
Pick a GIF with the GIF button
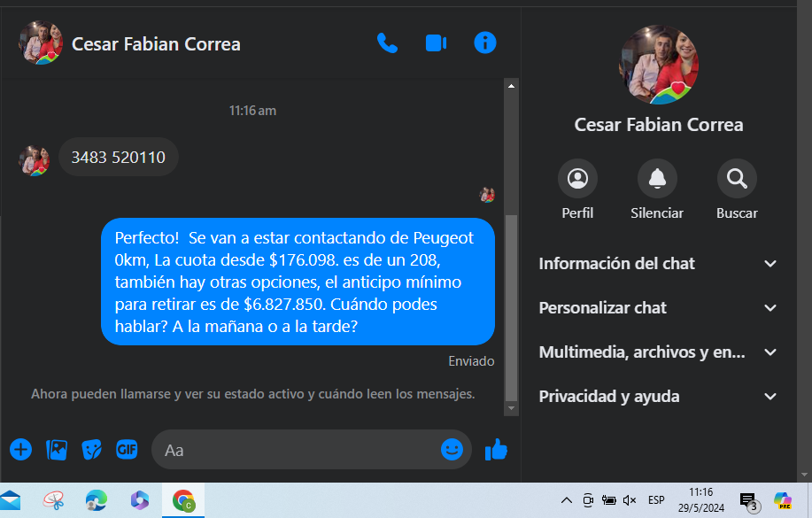[127, 449]
